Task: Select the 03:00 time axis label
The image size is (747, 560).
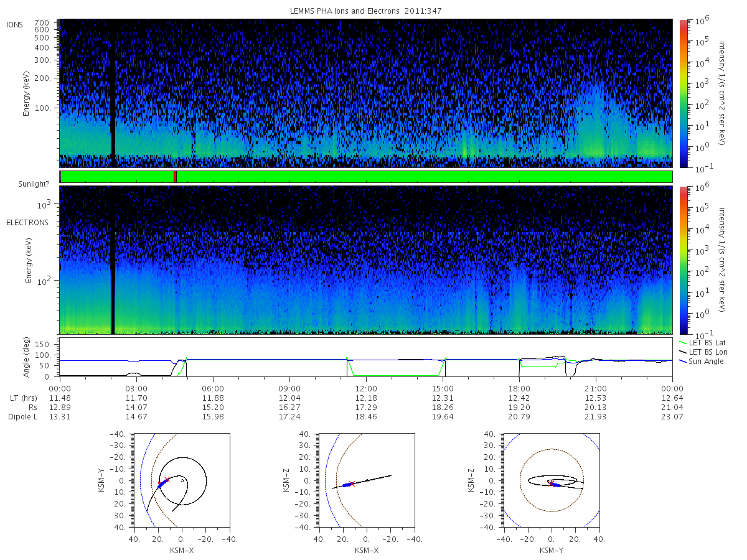Action: [136, 388]
